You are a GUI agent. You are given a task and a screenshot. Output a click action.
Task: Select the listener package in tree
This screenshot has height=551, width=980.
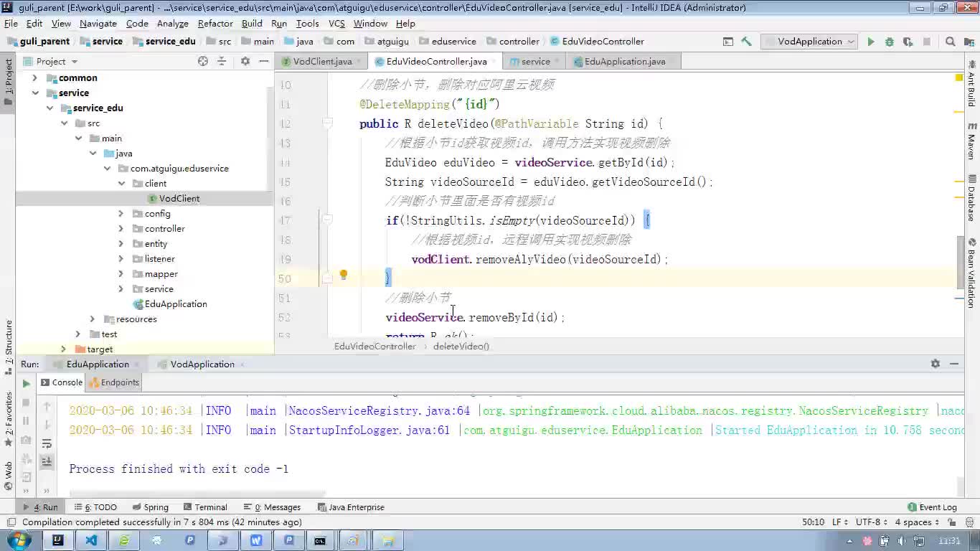pos(159,258)
